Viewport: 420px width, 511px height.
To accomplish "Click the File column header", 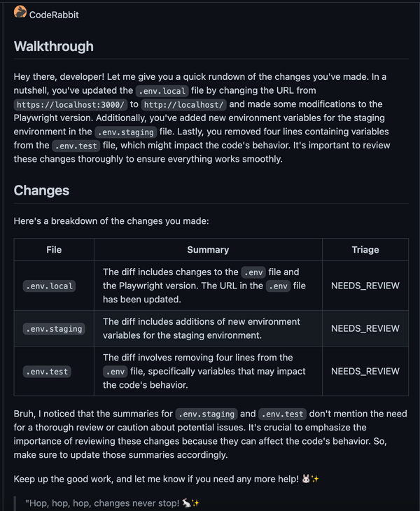I will [54, 250].
